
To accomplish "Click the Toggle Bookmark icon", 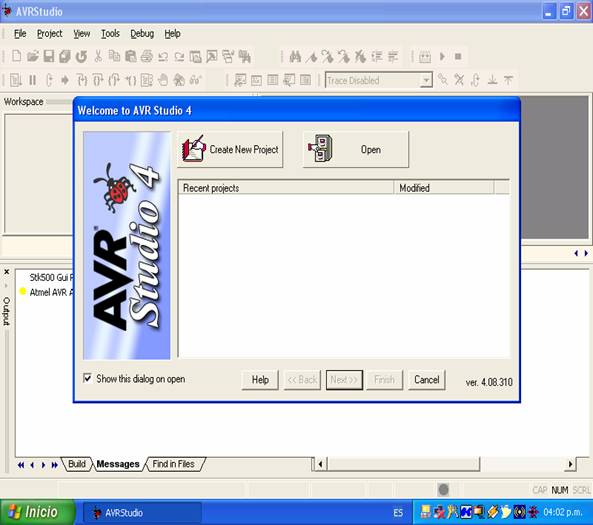I will coord(312,57).
